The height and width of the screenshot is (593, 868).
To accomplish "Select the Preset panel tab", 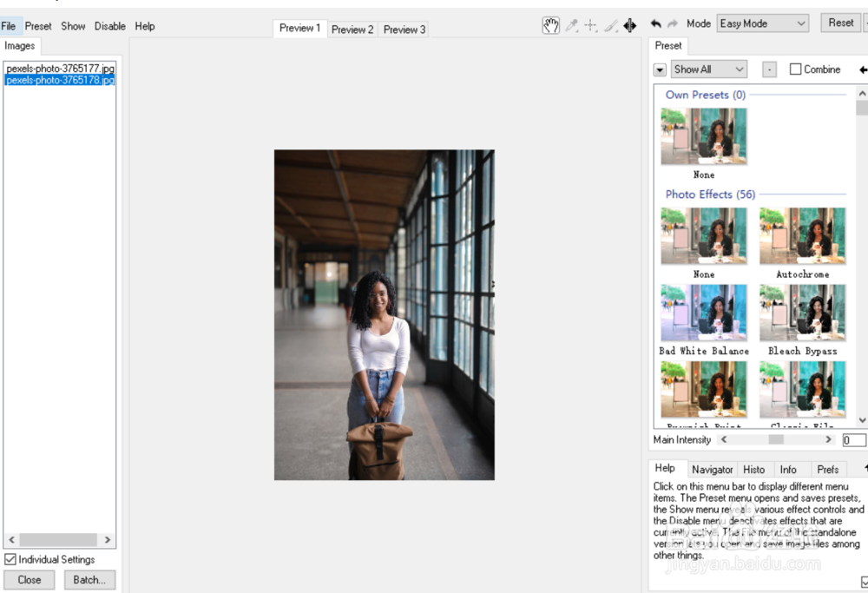I will point(668,46).
